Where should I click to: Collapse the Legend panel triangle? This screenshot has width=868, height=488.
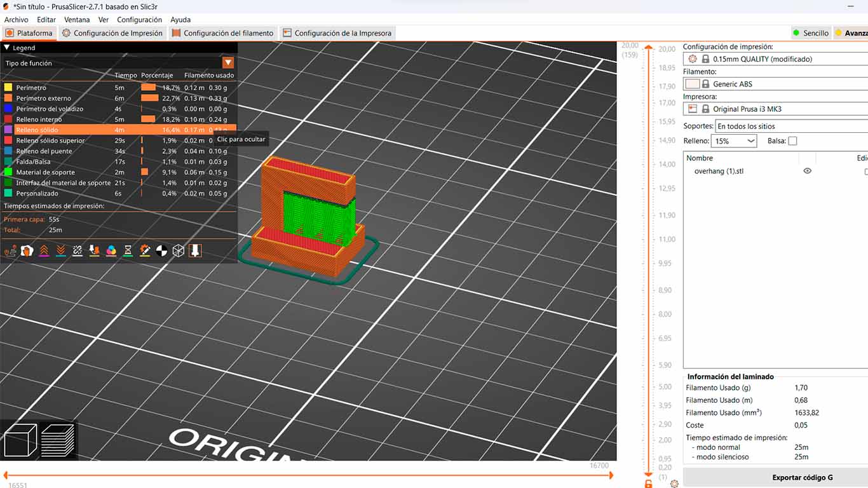coord(7,48)
